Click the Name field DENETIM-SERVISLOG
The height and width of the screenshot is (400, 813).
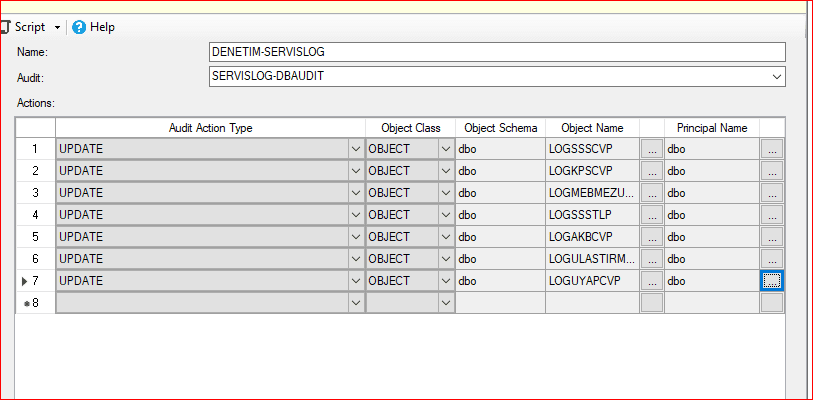pyautogui.click(x=497, y=52)
